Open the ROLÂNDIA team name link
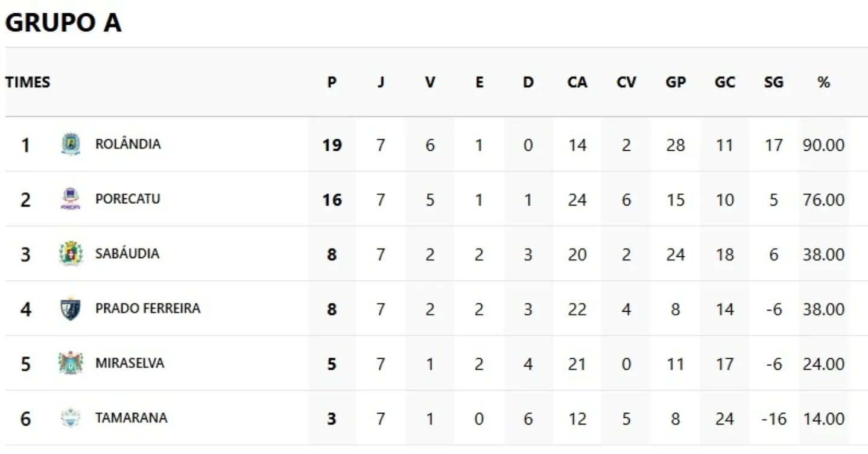The height and width of the screenshot is (454, 868). 128,144
